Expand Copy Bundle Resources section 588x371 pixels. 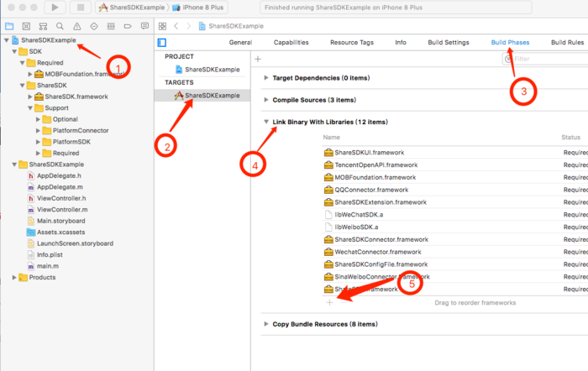[x=266, y=324]
